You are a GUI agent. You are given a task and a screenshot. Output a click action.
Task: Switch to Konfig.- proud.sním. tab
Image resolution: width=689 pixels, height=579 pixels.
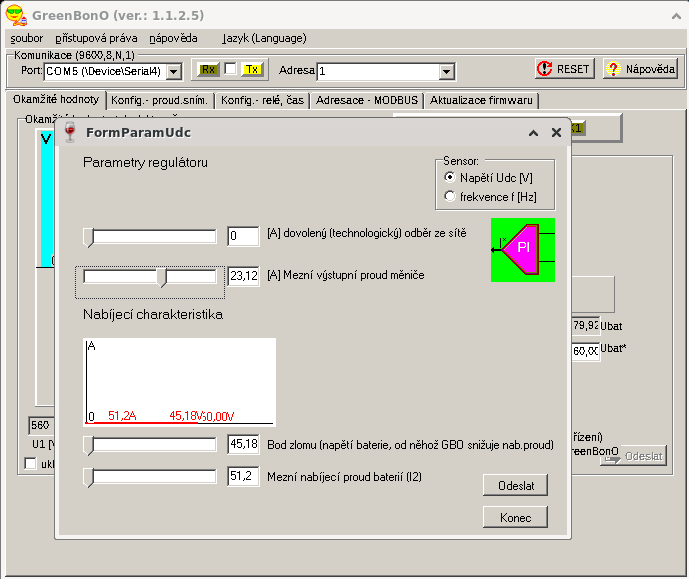click(x=159, y=100)
